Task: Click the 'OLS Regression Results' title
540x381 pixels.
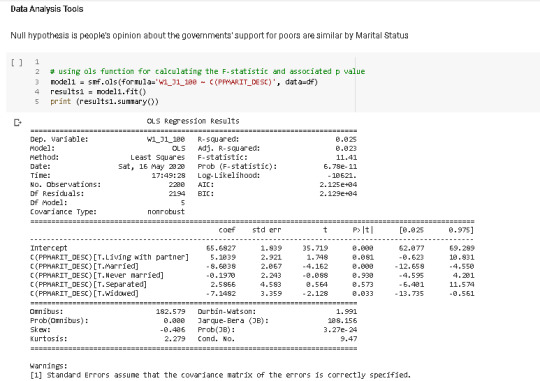Action: tap(193, 121)
